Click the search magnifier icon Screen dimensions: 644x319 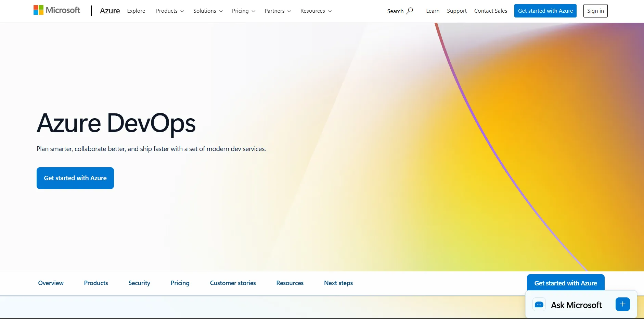point(410,11)
